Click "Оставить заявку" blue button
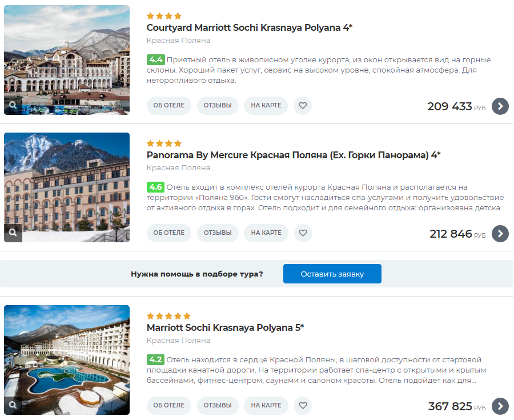 pyautogui.click(x=332, y=274)
